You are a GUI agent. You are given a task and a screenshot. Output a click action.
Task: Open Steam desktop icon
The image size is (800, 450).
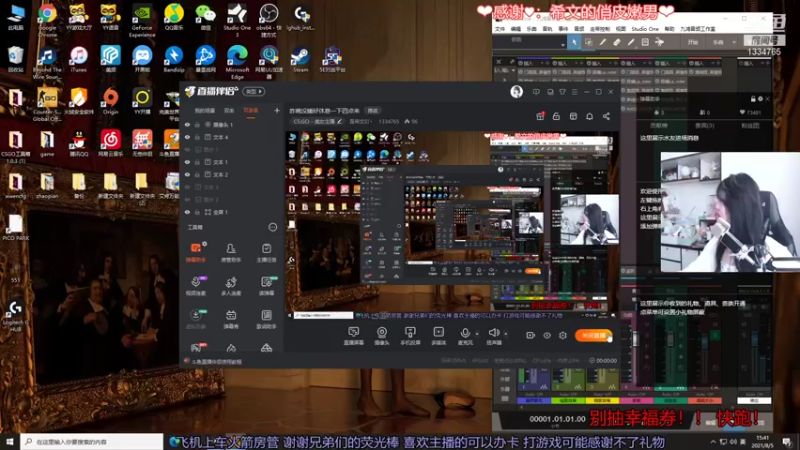coord(300,59)
